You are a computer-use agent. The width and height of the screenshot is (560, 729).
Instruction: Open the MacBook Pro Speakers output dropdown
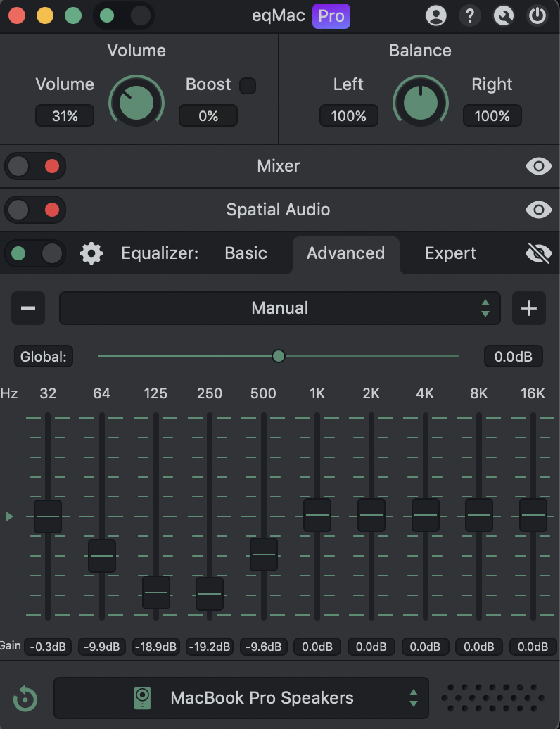[x=241, y=698]
